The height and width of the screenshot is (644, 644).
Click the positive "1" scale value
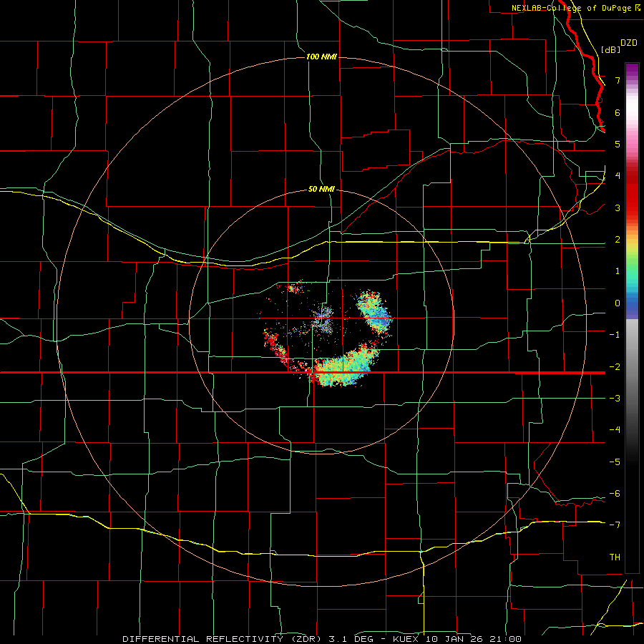point(618,271)
